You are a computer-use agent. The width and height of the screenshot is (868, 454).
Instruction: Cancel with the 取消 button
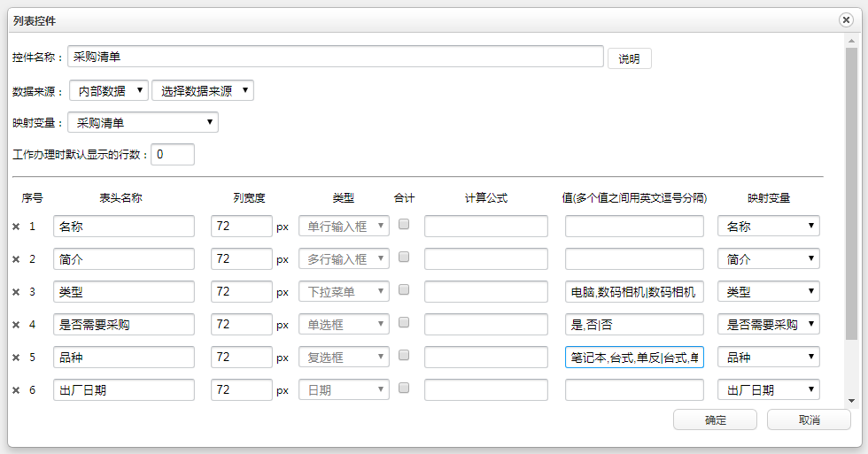click(808, 419)
